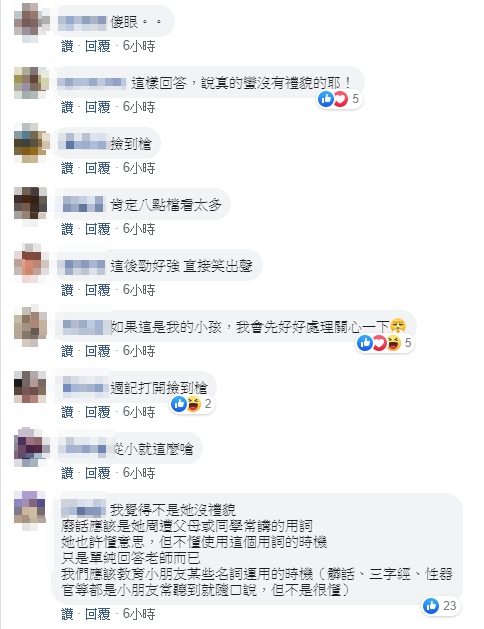Click the 23 likes thumb icon
The height and width of the screenshot is (629, 484).
click(431, 606)
